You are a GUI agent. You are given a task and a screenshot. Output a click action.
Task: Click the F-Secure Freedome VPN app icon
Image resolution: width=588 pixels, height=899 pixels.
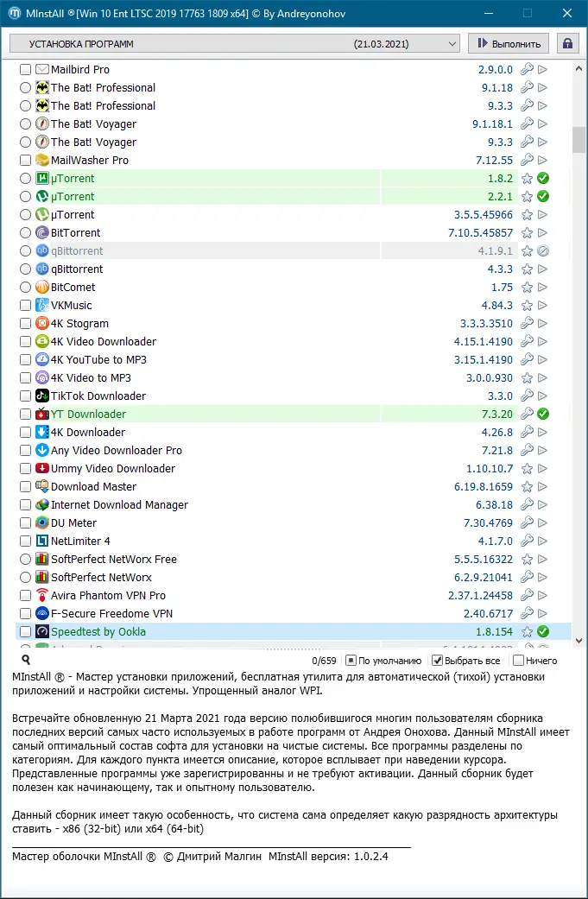(41, 613)
